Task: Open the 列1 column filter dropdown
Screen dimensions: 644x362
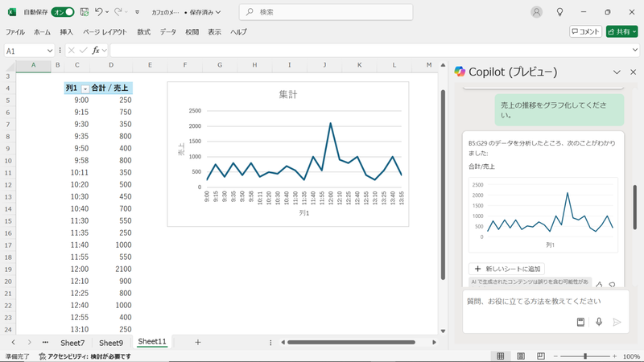Action: 85,88
